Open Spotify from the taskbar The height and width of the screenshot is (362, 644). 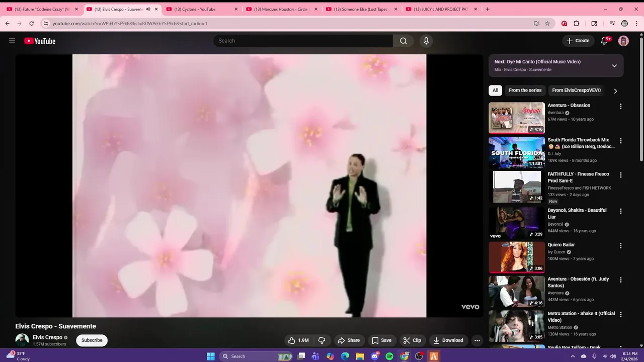(389, 356)
